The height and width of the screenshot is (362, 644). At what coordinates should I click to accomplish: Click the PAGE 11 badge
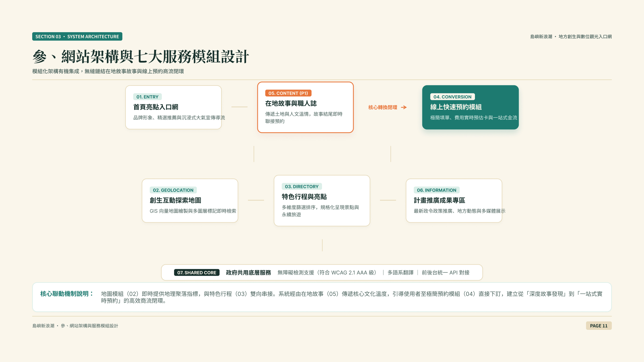coord(599,326)
